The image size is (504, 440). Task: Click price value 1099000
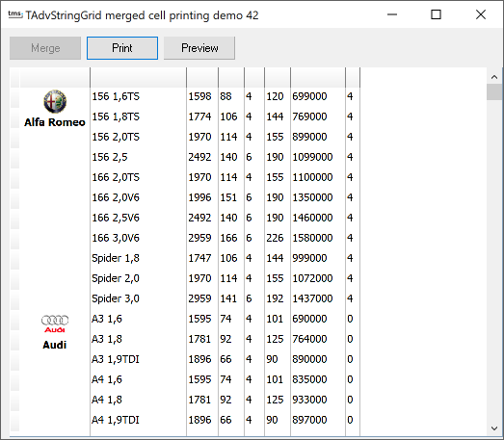(312, 157)
